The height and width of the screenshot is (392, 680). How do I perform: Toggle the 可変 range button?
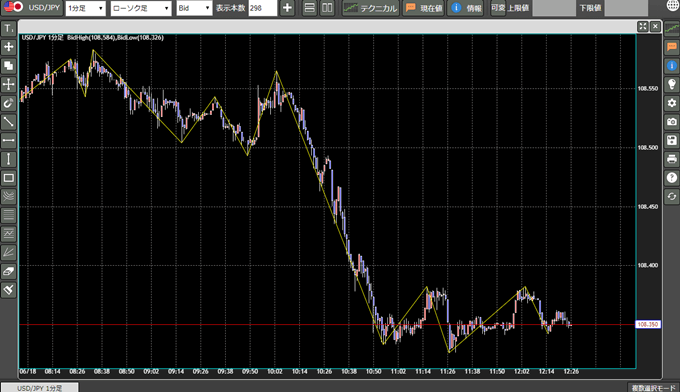[498, 8]
